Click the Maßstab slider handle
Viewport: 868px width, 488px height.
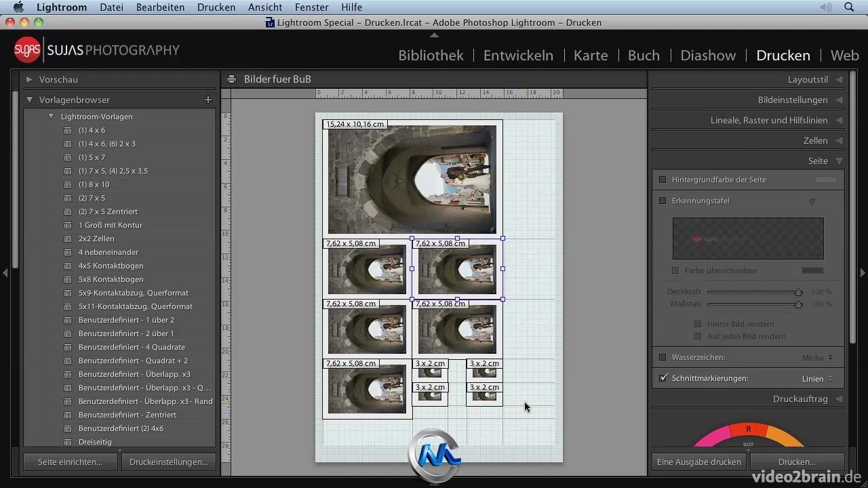[798, 304]
